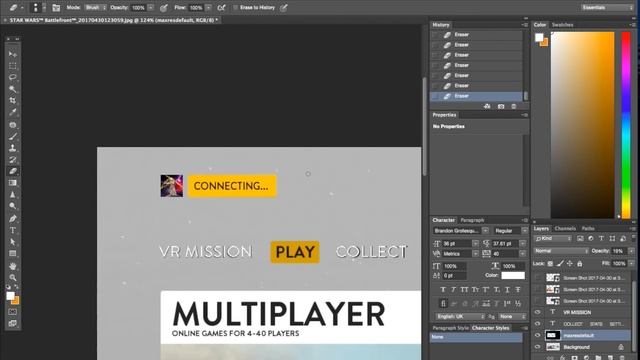Select the Crop tool
The width and height of the screenshot is (640, 360).
[x=13, y=100]
